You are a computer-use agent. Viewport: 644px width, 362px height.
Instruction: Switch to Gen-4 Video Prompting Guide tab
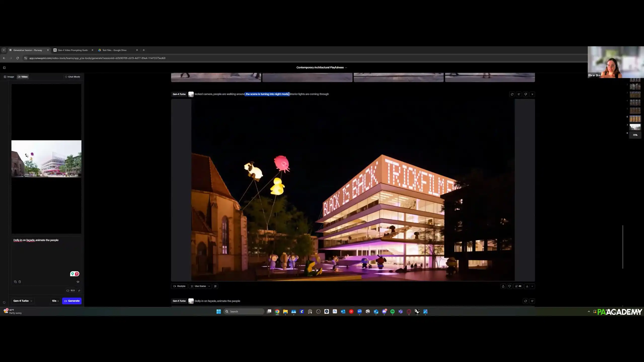click(x=73, y=50)
